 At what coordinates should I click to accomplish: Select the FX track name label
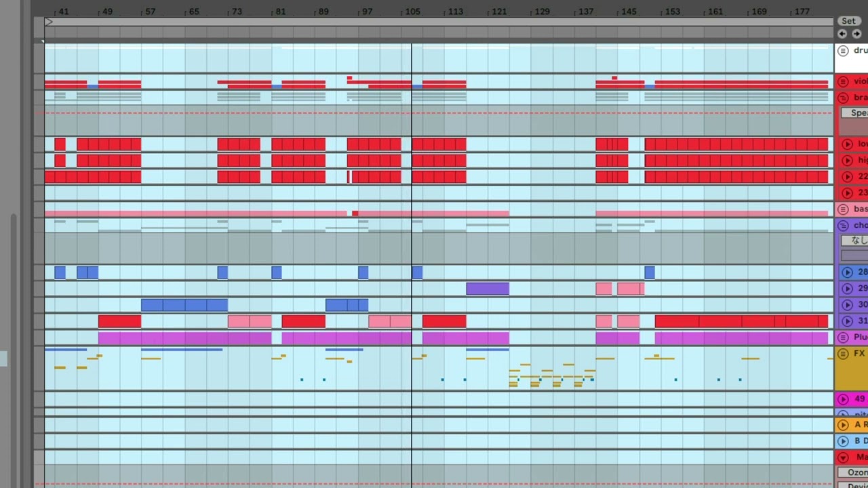(x=859, y=354)
